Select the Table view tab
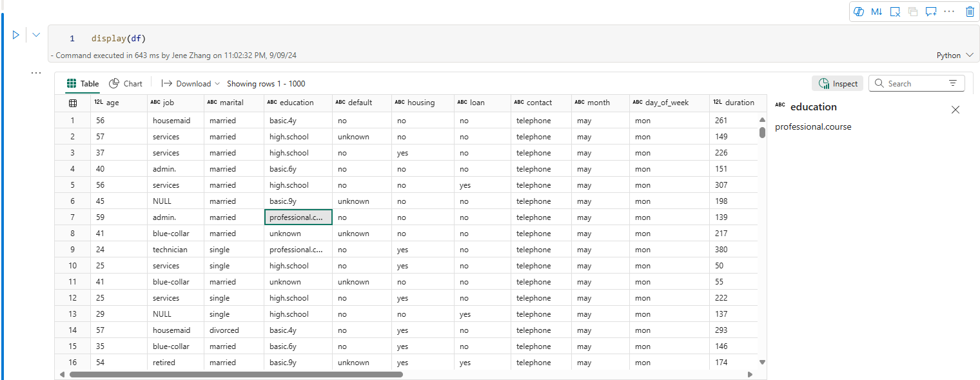The width and height of the screenshot is (980, 380). (83, 84)
